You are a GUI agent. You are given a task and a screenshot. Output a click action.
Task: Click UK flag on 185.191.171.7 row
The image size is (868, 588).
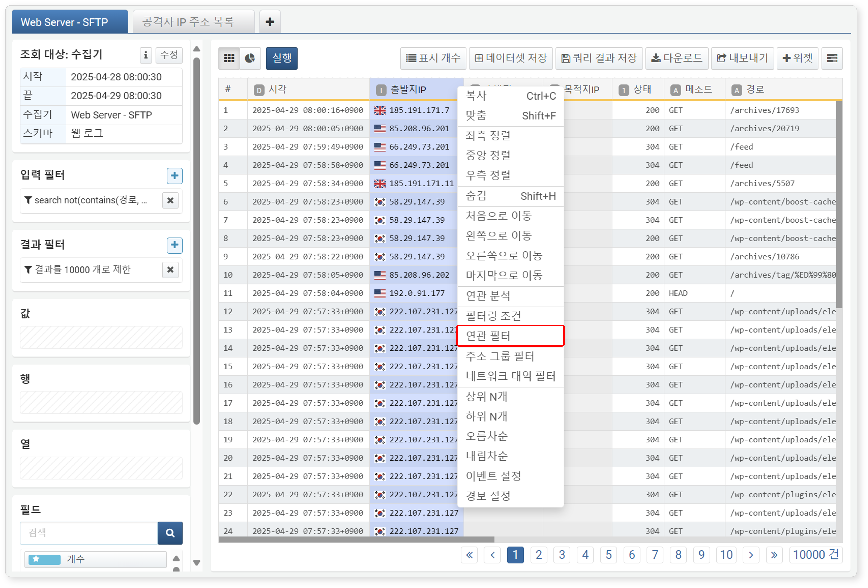(x=380, y=110)
